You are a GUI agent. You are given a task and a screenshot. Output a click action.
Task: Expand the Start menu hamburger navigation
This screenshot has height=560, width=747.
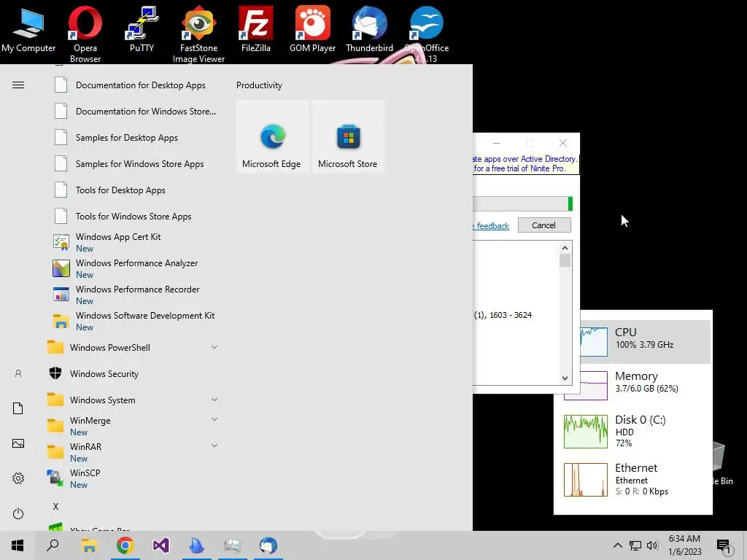tap(18, 85)
